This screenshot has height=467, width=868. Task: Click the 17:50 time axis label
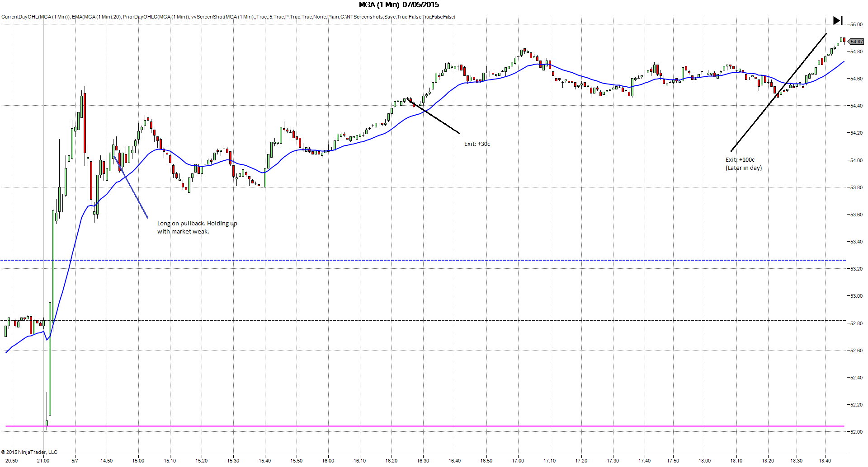673,461
